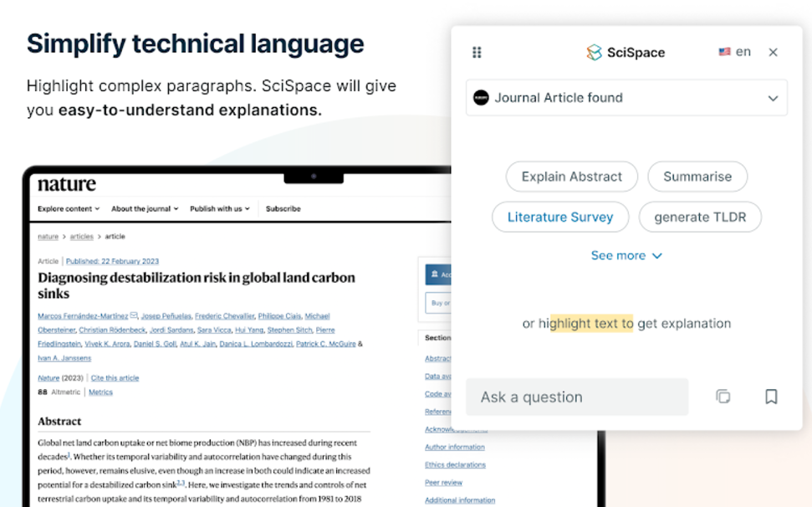Click the bookmark icon in SciSpace panel

pos(771,397)
